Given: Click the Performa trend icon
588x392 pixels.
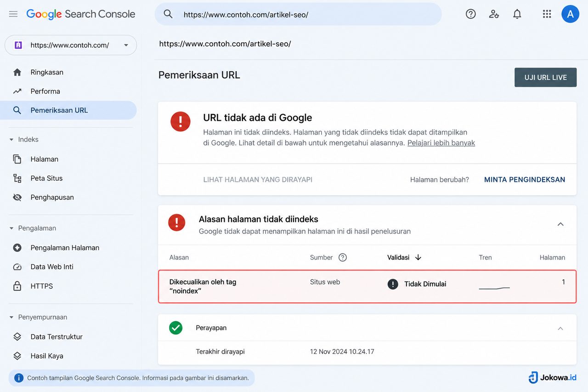Looking at the screenshot, I should pyautogui.click(x=17, y=91).
